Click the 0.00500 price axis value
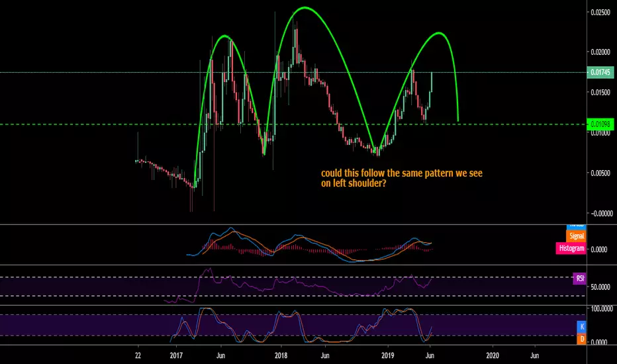The height and width of the screenshot is (364, 617). click(602, 173)
